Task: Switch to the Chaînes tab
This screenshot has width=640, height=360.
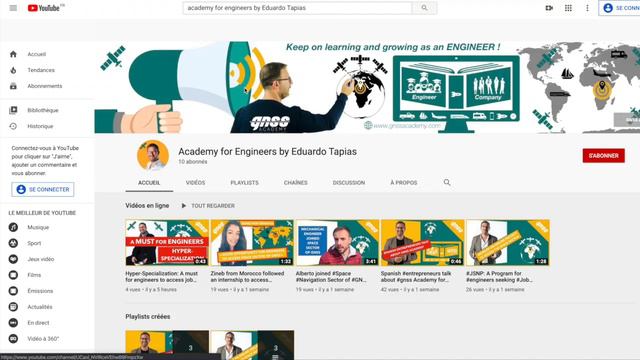Action: [x=296, y=183]
